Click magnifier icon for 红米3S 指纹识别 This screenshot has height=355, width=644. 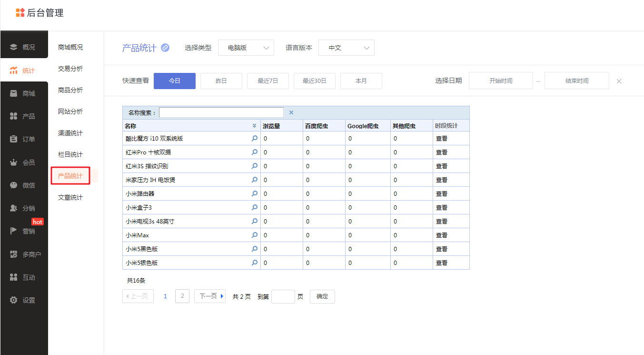click(255, 166)
